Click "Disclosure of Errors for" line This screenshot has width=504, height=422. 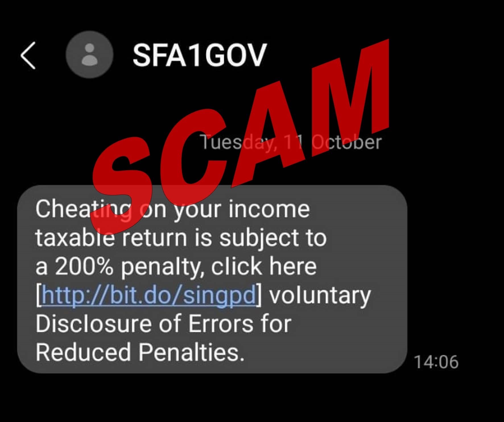(163, 324)
